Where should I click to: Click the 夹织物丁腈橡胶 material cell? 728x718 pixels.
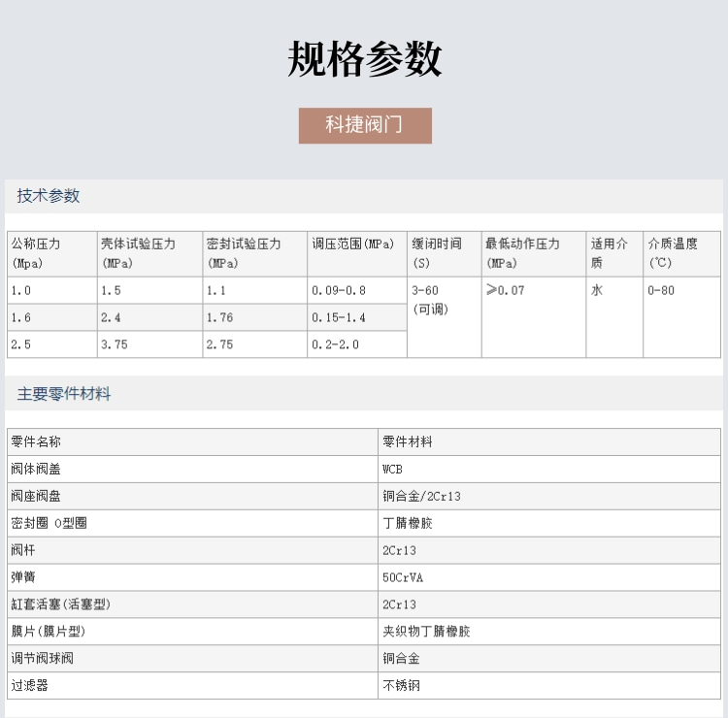point(548,632)
